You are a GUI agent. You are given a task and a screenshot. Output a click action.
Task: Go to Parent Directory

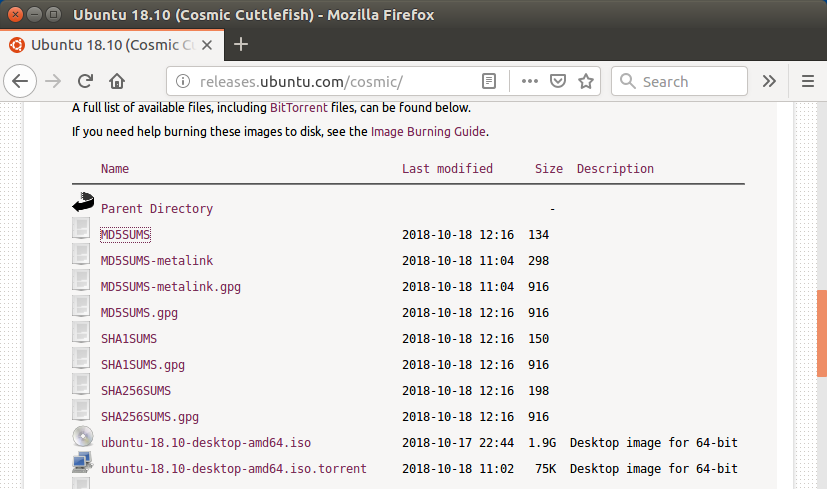click(x=157, y=209)
